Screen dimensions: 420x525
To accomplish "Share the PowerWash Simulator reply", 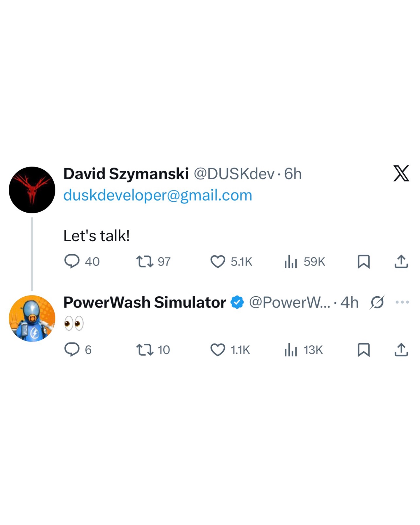I will coord(401,350).
